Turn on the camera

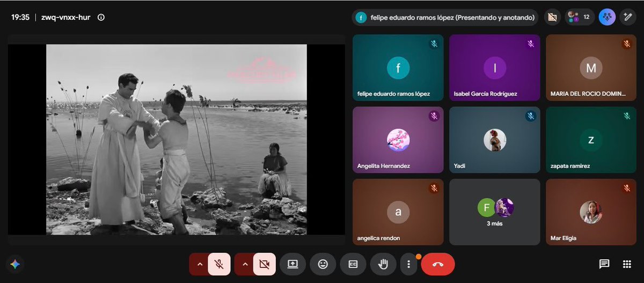click(x=264, y=264)
